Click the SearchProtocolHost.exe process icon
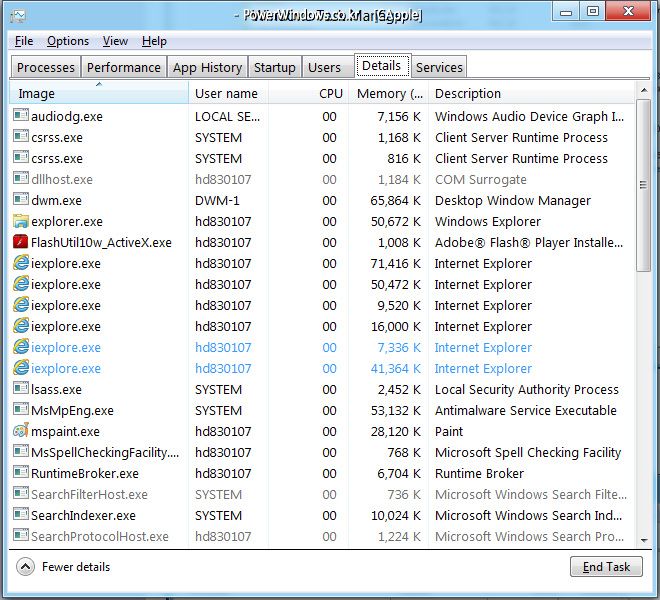This screenshot has width=660, height=600. pyautogui.click(x=21, y=535)
